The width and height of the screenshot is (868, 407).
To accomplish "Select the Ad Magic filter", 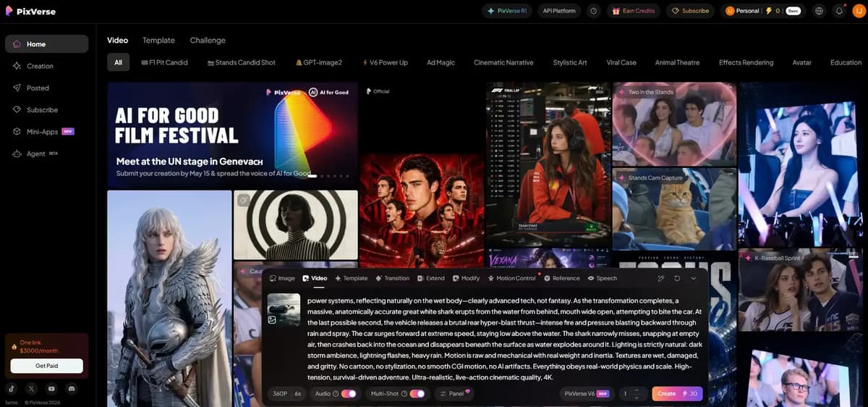I will [x=441, y=62].
